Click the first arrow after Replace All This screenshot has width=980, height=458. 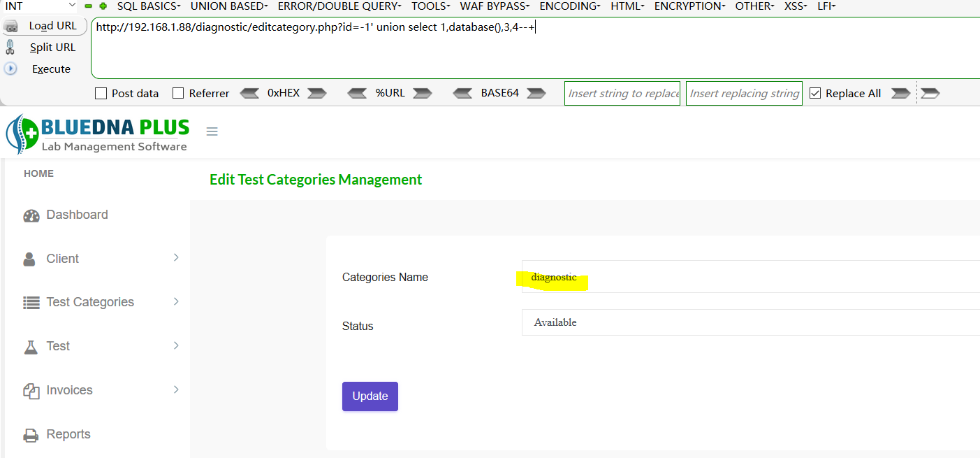point(901,93)
